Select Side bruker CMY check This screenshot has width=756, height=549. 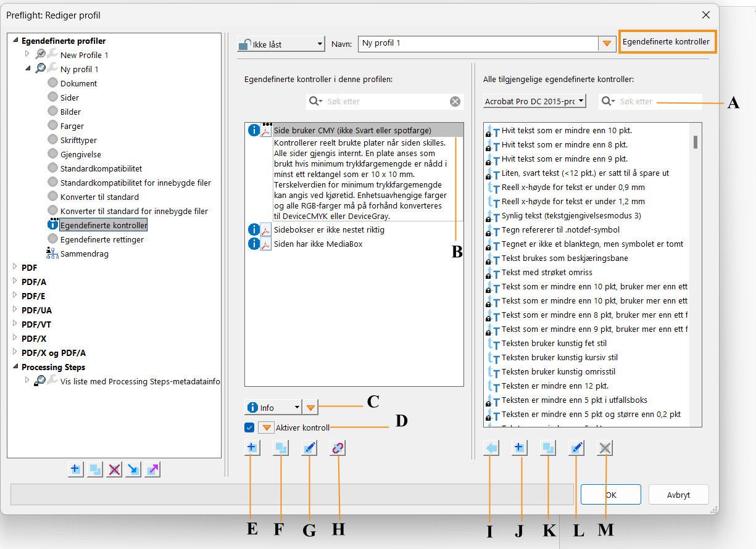click(x=352, y=130)
